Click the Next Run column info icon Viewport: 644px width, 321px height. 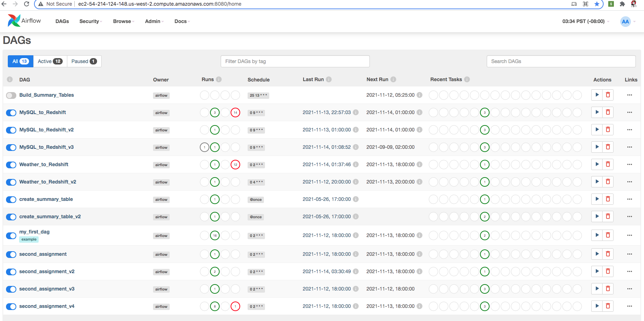(x=393, y=79)
